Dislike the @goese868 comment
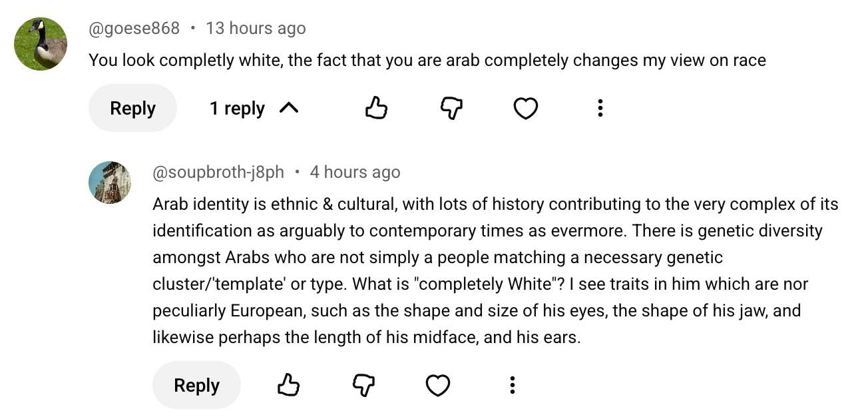 [451, 108]
